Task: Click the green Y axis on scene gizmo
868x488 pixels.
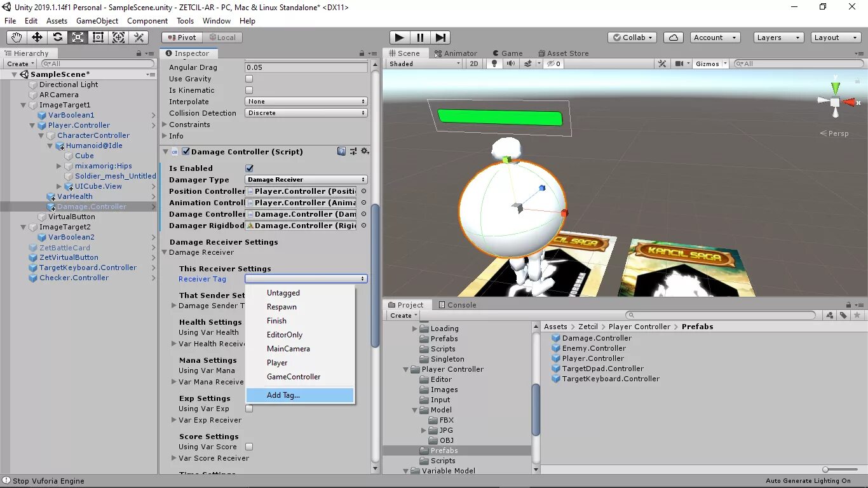Action: pyautogui.click(x=835, y=86)
